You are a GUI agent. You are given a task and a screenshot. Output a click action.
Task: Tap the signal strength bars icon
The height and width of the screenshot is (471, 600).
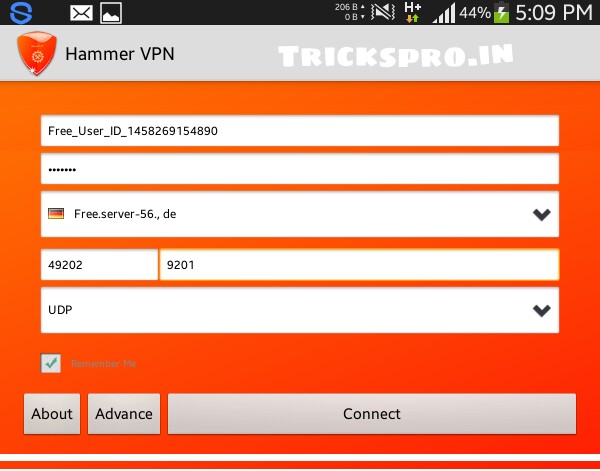(444, 13)
